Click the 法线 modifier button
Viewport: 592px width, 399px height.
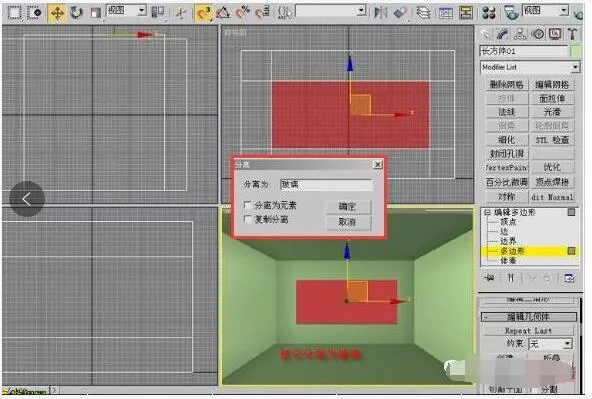(x=506, y=112)
